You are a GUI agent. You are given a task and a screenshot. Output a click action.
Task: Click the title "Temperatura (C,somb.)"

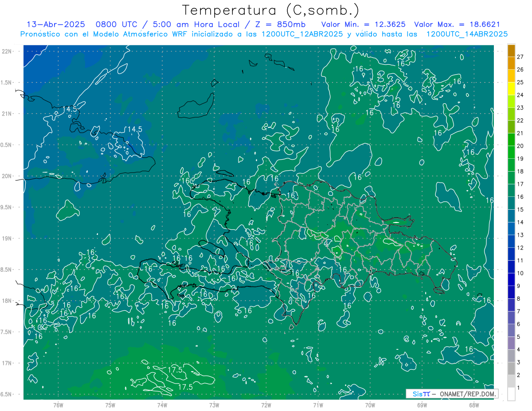[x=271, y=10]
